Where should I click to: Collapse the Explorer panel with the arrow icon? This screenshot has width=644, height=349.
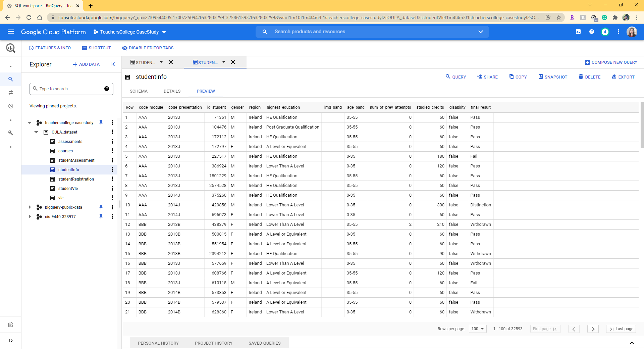pyautogui.click(x=113, y=64)
